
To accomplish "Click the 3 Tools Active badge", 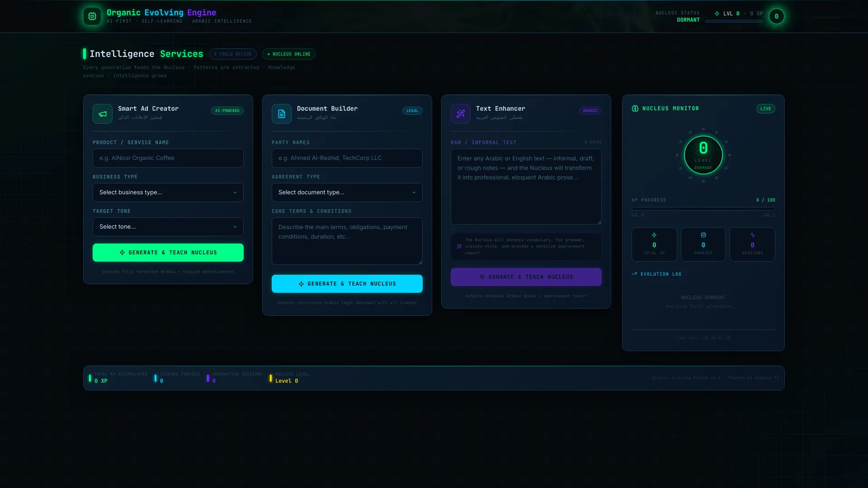I will point(233,54).
